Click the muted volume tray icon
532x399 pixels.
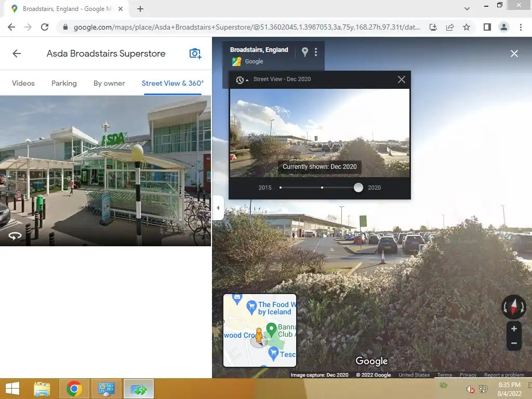pos(470,389)
